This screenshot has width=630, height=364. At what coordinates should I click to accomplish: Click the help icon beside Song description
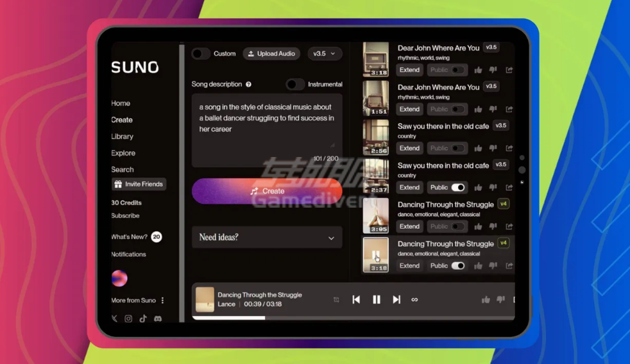248,85
